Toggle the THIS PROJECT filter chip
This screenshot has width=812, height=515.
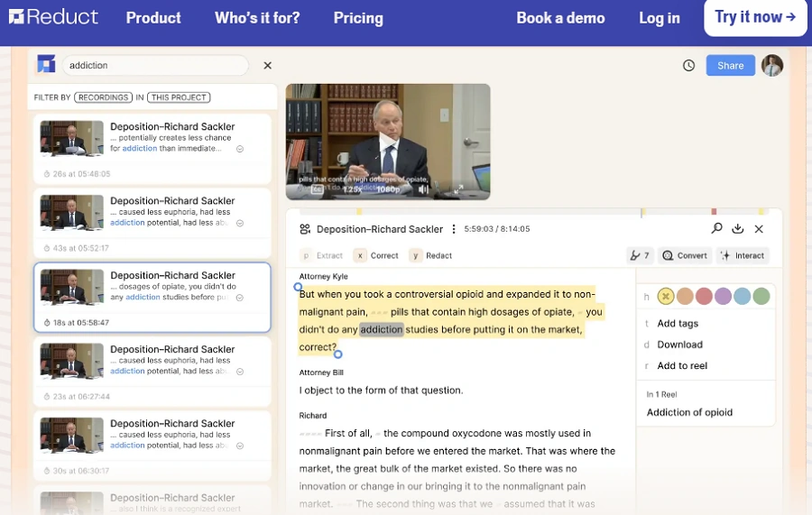[179, 97]
